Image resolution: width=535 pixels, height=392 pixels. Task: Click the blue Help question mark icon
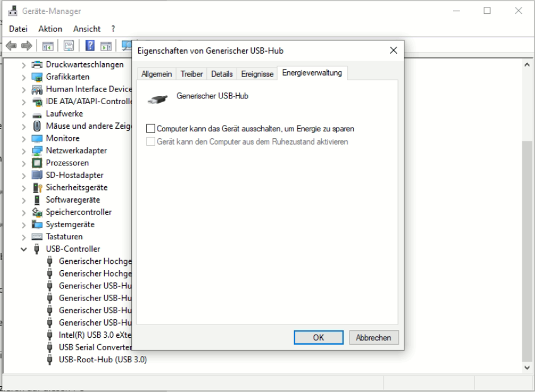tap(90, 45)
